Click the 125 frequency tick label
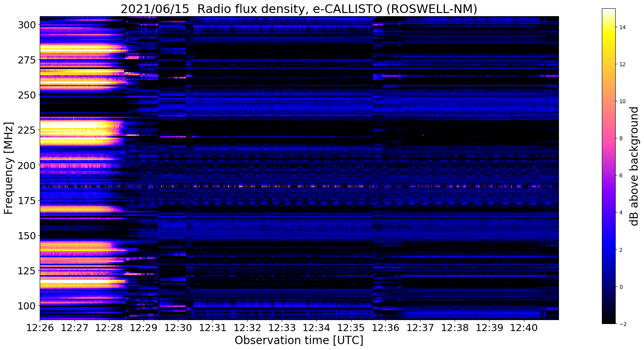The height and width of the screenshot is (350, 644). coord(26,270)
